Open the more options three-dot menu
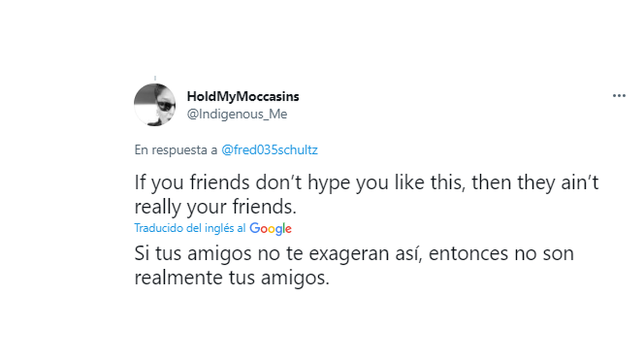Screen dimensions: 644x362 619,96
